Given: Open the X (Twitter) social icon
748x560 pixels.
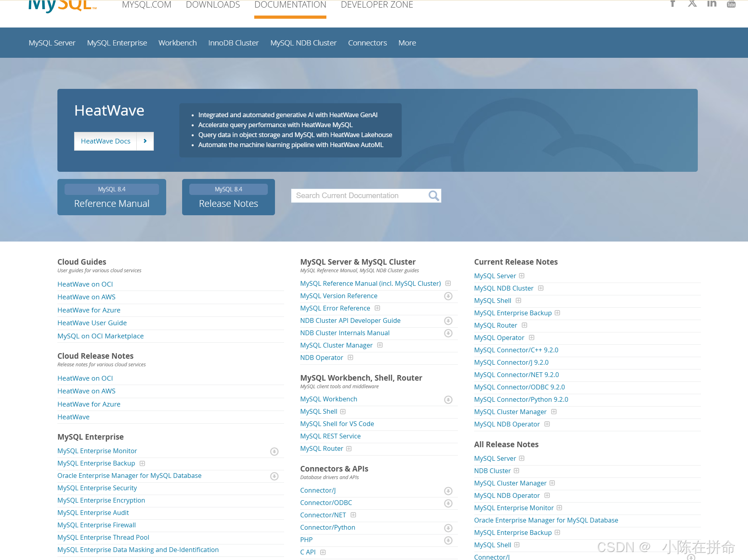Looking at the screenshot, I should pos(692,4).
